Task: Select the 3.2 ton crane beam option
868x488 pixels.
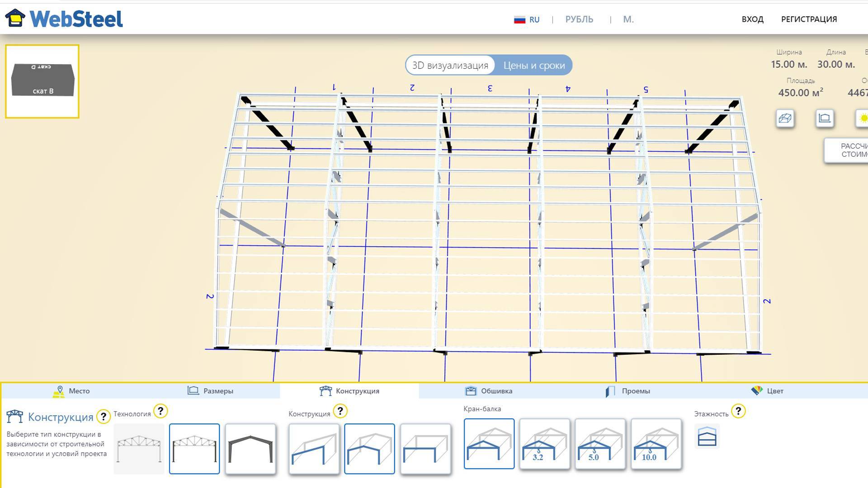Action: tap(544, 444)
